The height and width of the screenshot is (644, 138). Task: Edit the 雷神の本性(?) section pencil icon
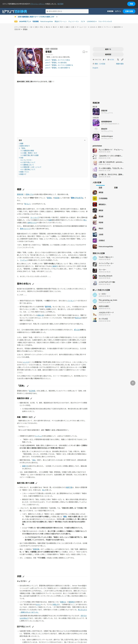[x=33, y=284]
